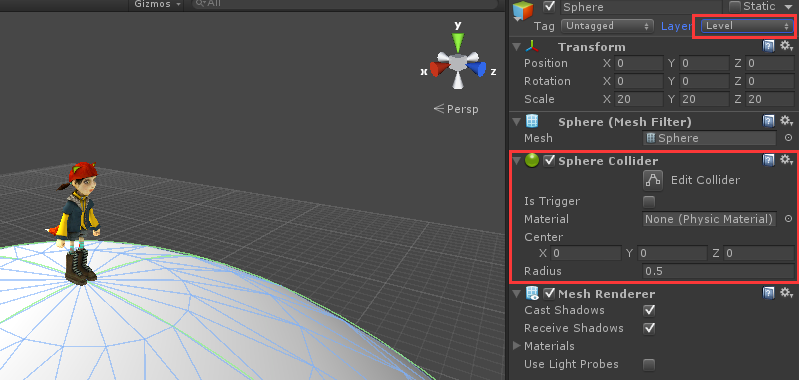The height and width of the screenshot is (380, 799).
Task: Click the Position Z field
Action: pos(770,63)
